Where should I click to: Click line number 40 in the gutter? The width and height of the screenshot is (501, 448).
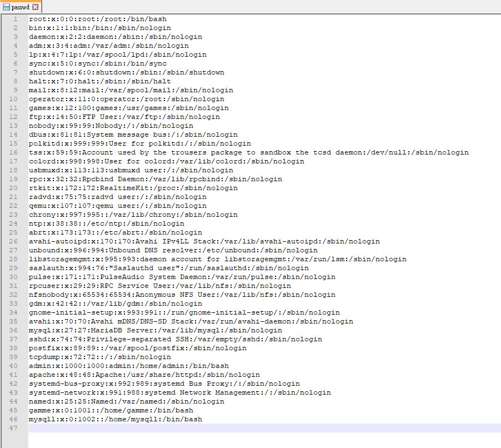click(13, 366)
